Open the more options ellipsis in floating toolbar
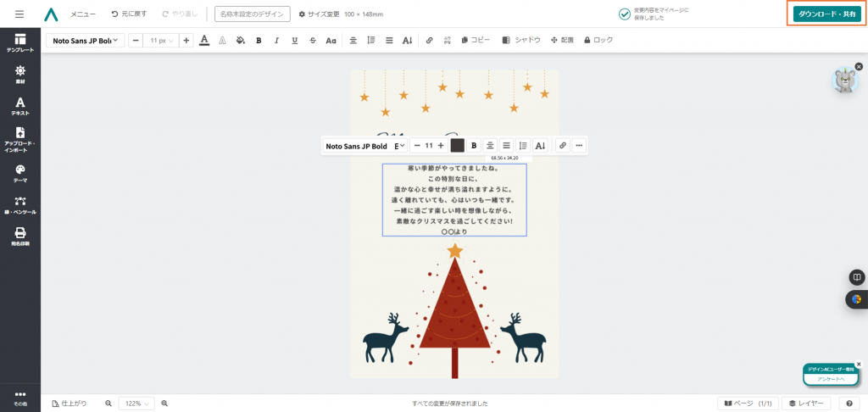 pyautogui.click(x=579, y=146)
